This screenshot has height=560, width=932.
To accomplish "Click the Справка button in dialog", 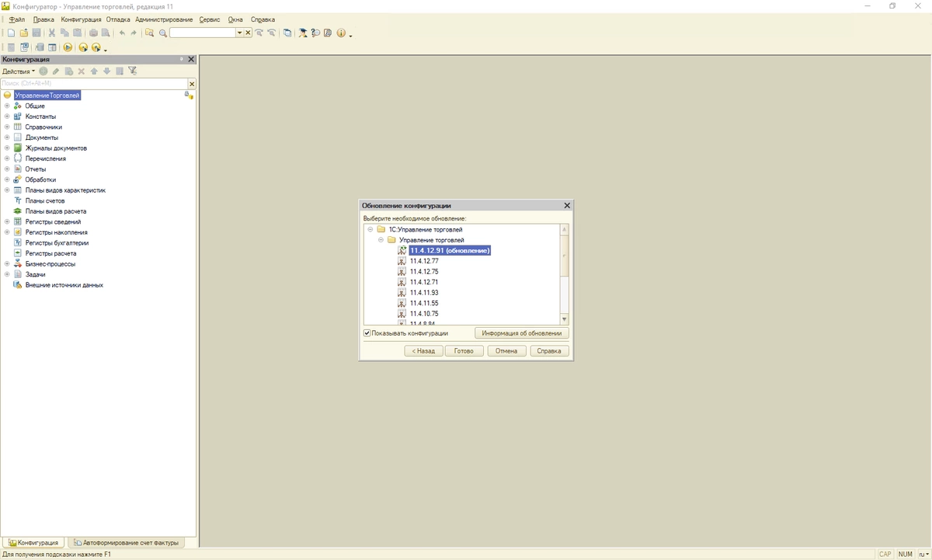I will pos(549,351).
